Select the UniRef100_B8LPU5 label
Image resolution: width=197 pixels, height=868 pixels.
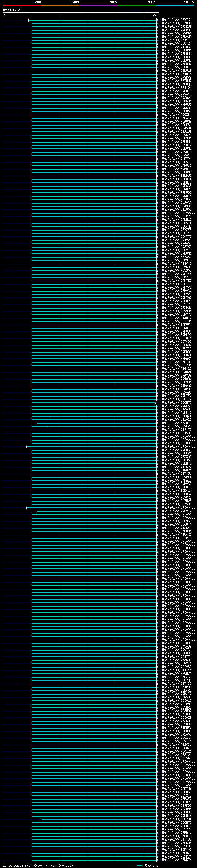[x=176, y=176]
